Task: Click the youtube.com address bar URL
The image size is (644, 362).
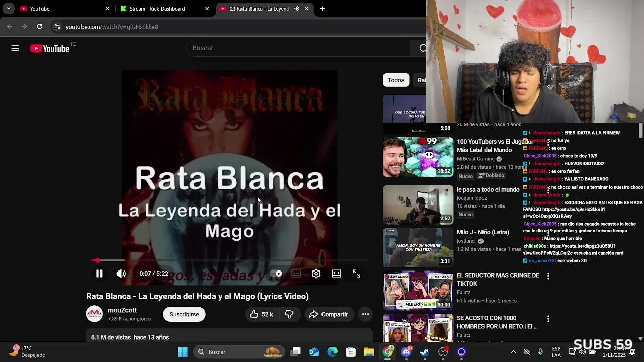Action: [x=112, y=27]
